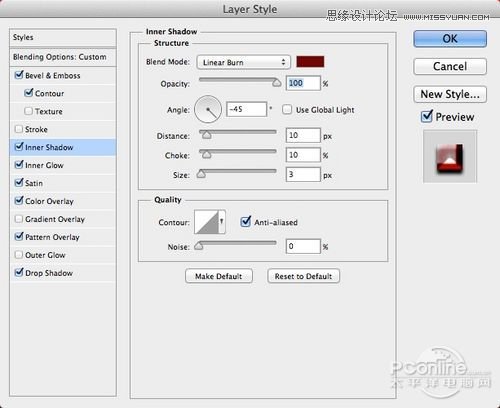Click the contour curve thumbnail
The height and width of the screenshot is (408, 500).
[206, 222]
